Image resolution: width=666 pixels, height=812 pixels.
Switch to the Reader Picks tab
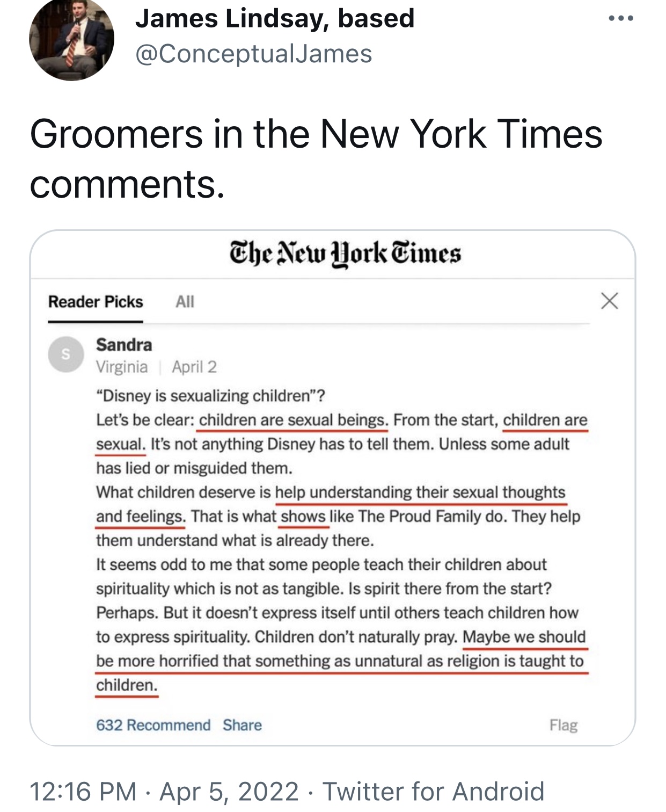click(x=96, y=302)
